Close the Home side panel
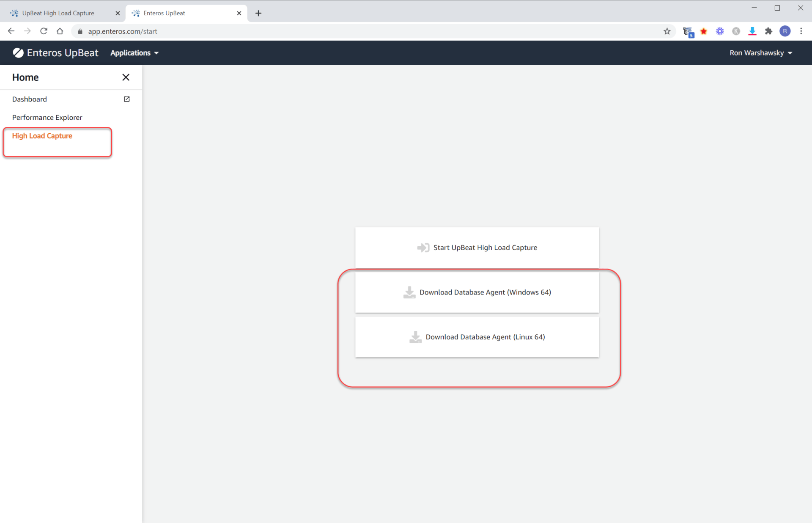This screenshot has width=812, height=523. [126, 77]
